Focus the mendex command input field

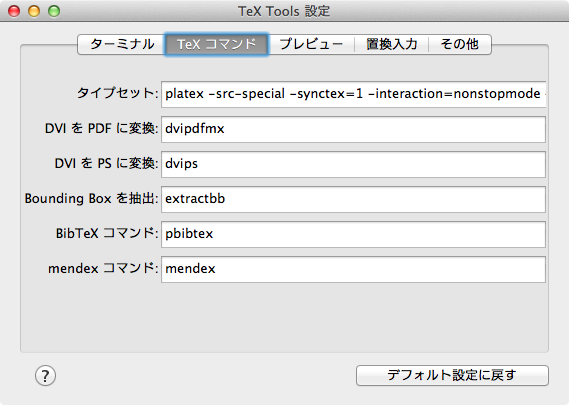click(x=353, y=269)
